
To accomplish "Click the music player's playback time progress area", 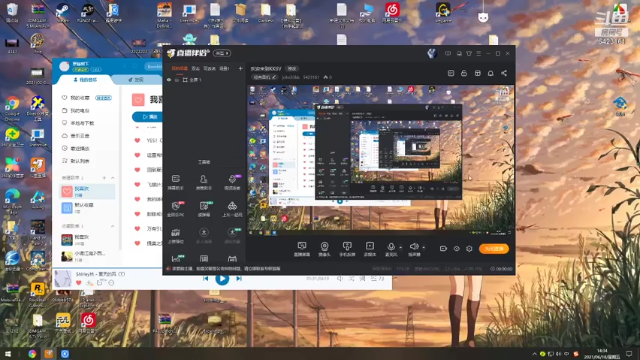I will [317, 278].
